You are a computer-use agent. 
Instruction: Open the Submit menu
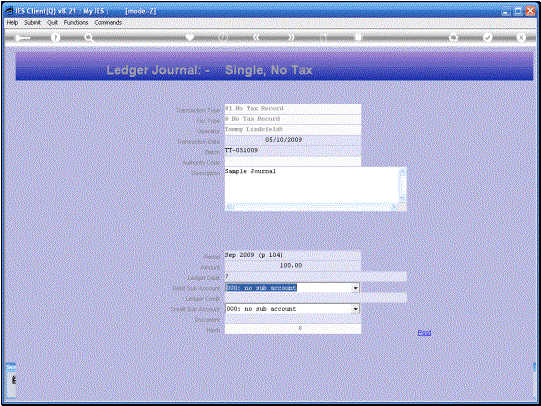point(32,22)
